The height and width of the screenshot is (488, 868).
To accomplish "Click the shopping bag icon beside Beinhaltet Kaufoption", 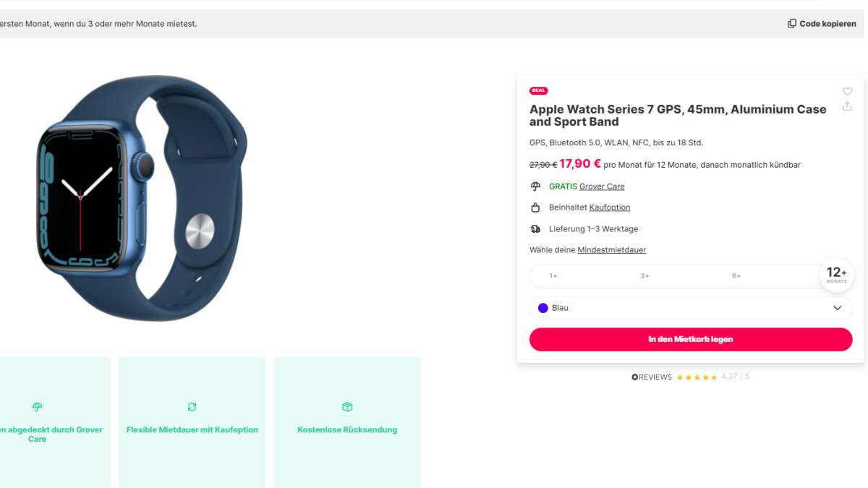I will coord(535,207).
